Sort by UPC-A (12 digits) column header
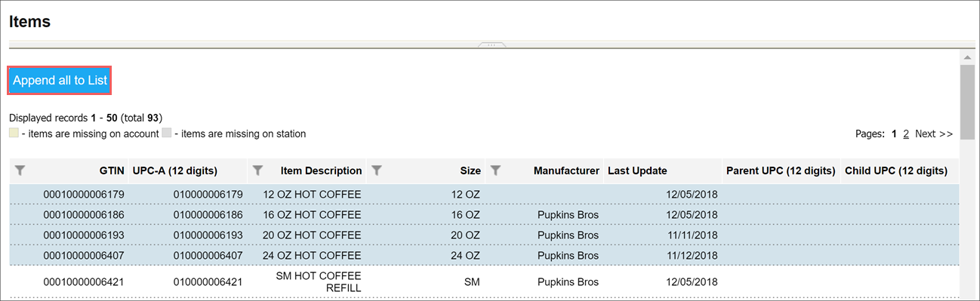980x301 pixels. click(x=187, y=170)
